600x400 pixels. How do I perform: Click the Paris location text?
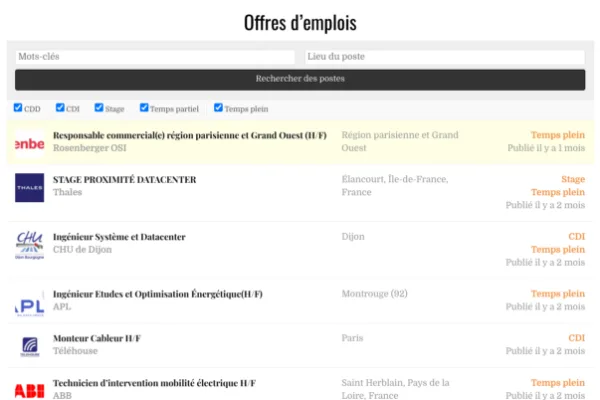coord(352,338)
